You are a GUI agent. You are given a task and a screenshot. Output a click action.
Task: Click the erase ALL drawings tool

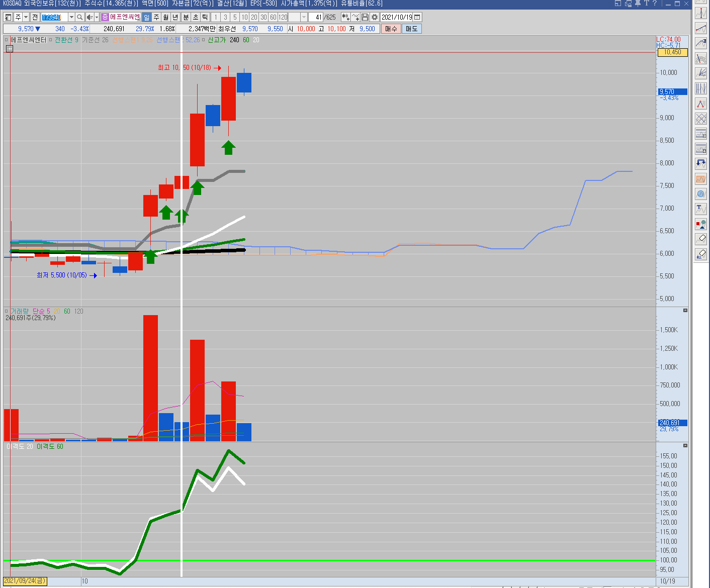coord(701,254)
